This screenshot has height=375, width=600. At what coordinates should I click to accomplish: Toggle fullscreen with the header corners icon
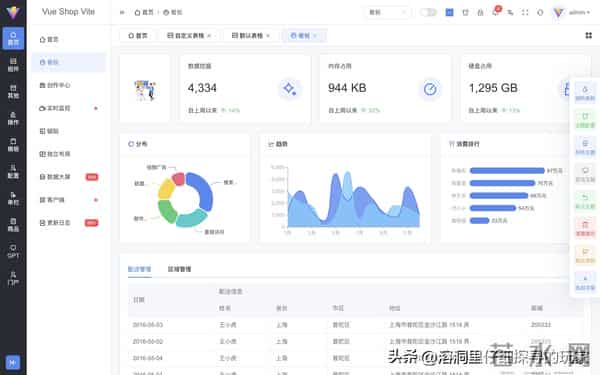coord(525,13)
